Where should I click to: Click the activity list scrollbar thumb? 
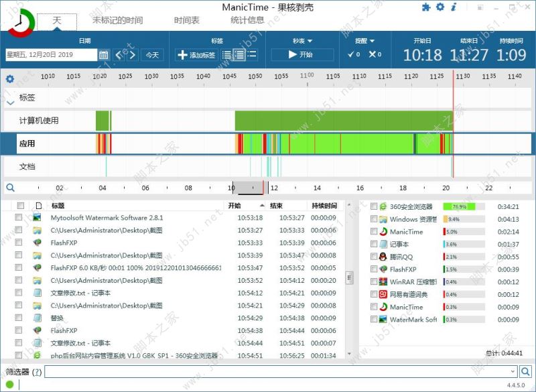pos(349,277)
